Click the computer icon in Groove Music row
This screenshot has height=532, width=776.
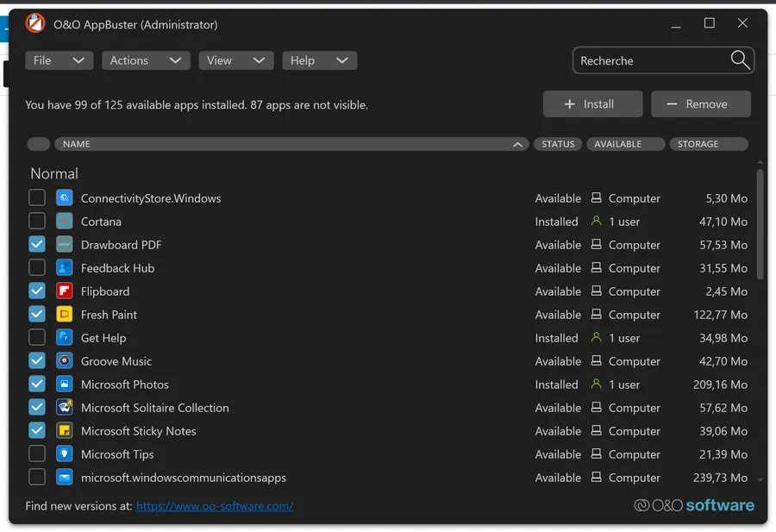[597, 360]
